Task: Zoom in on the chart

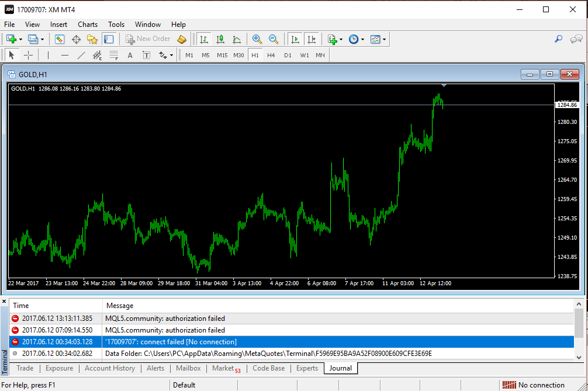Action: (x=257, y=39)
